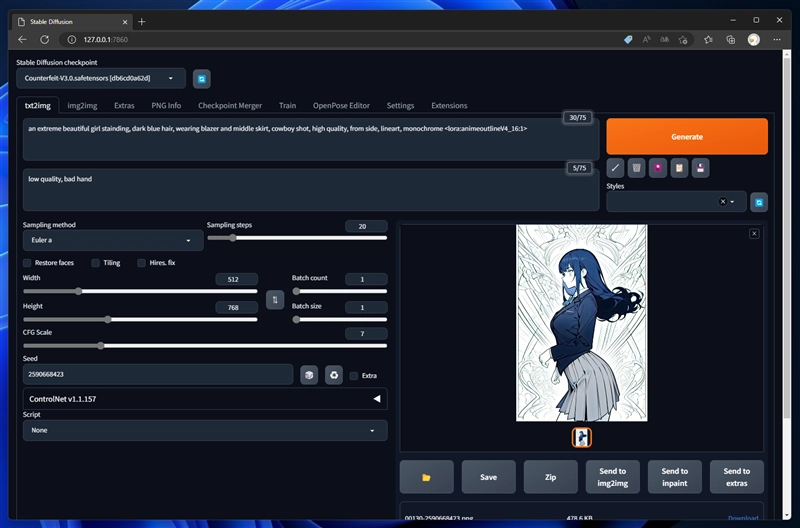This screenshot has height=528, width=800.
Task: Clear the prompt with the trash icon
Action: click(636, 168)
